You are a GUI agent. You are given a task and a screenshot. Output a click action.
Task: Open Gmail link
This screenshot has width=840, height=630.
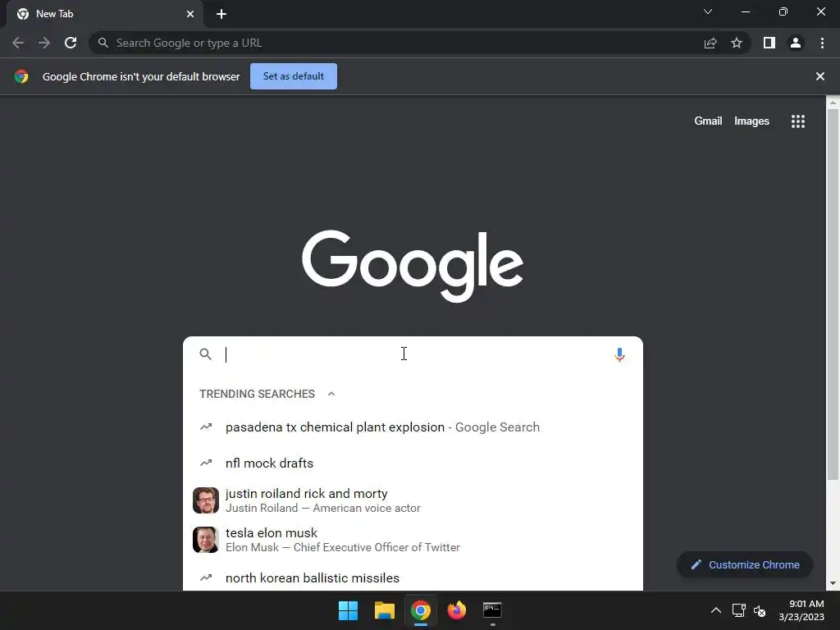coord(708,121)
